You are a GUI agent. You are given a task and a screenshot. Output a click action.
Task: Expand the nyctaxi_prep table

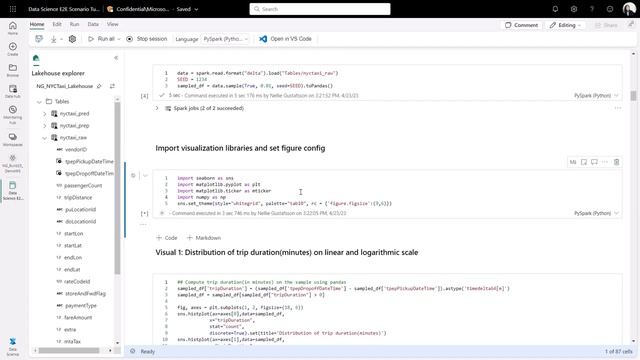[45, 126]
